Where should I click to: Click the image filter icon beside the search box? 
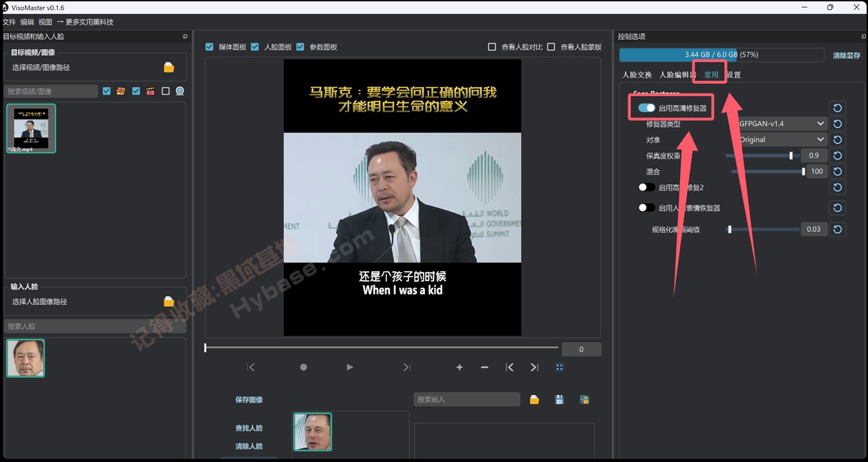(x=121, y=91)
